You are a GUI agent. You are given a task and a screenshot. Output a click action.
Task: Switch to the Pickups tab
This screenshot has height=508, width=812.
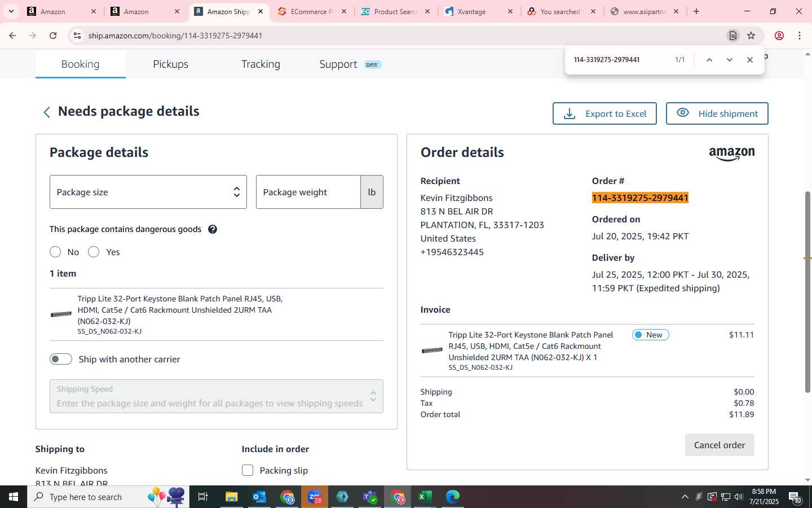(x=171, y=64)
